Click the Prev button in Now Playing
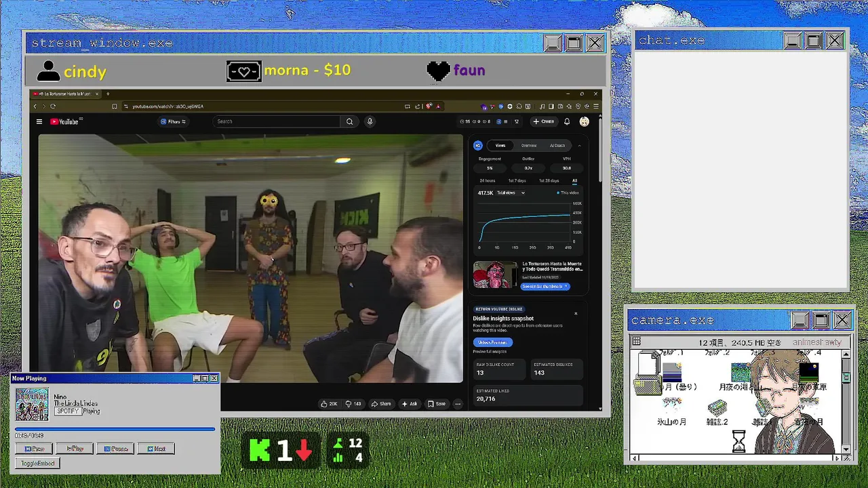868x488 pixels. [35, 449]
